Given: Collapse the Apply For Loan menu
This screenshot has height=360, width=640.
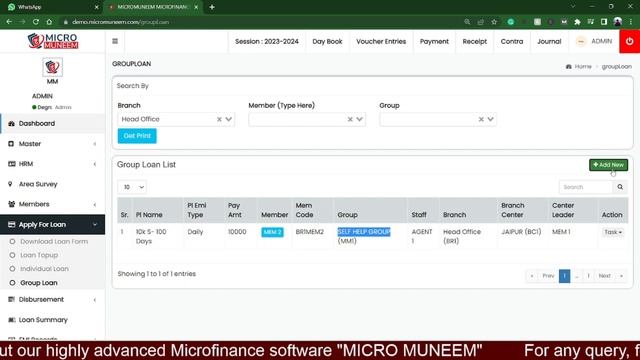Looking at the screenshot, I should tap(52, 224).
